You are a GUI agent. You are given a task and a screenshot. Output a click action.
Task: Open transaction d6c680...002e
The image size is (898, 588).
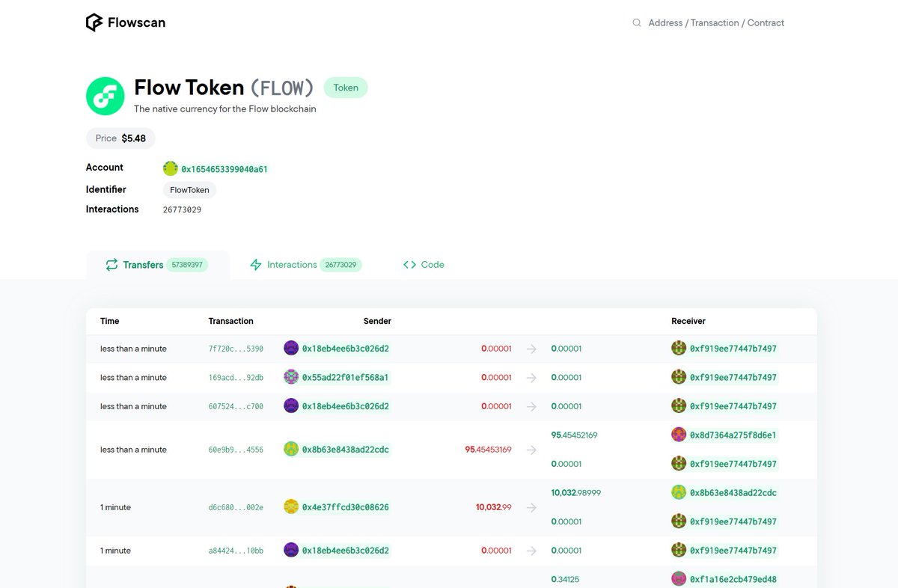point(236,507)
